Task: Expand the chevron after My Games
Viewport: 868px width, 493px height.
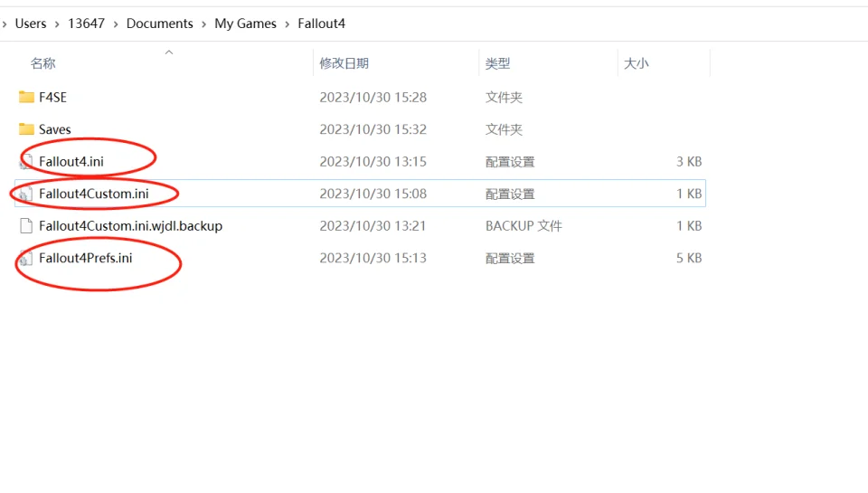Action: point(288,24)
